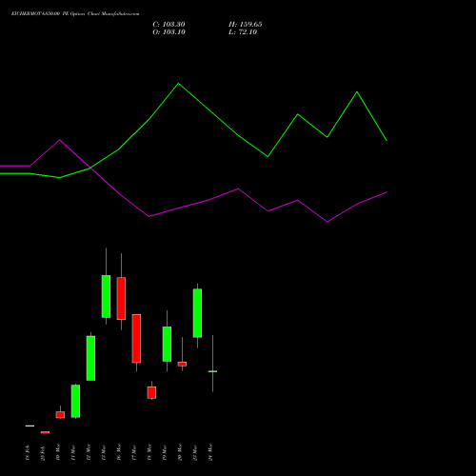Viewport: 476px width, 476px height.
Task: Click the '13 Mar' date axis label
Action: coord(104,452)
